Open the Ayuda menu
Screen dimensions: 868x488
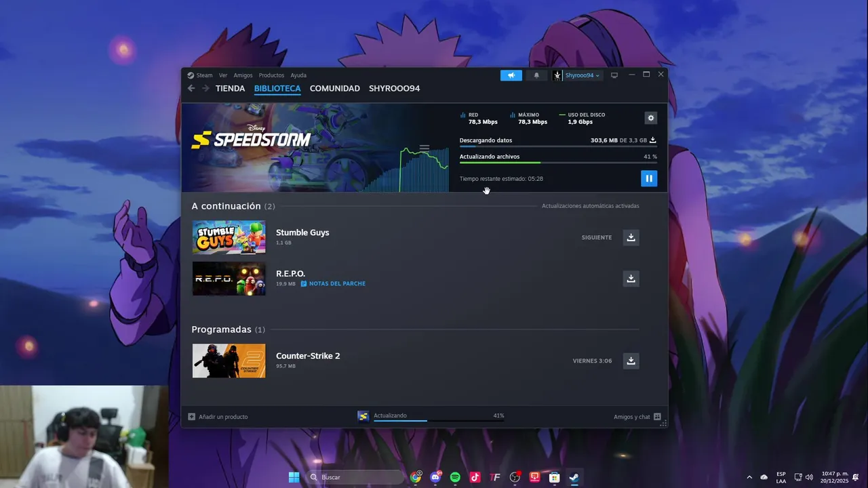(298, 75)
